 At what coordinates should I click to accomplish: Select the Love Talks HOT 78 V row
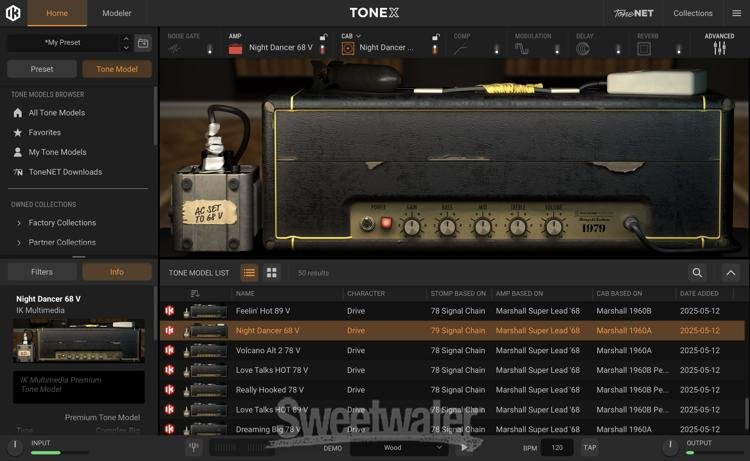(x=452, y=370)
